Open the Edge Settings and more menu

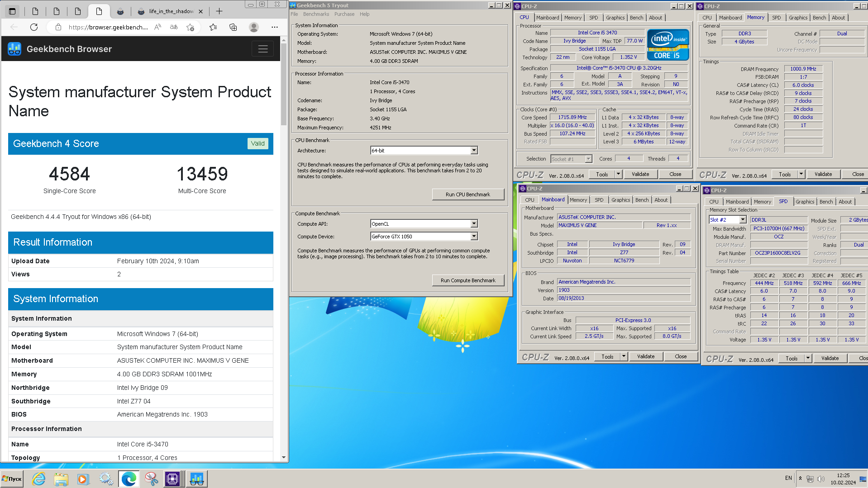[275, 27]
